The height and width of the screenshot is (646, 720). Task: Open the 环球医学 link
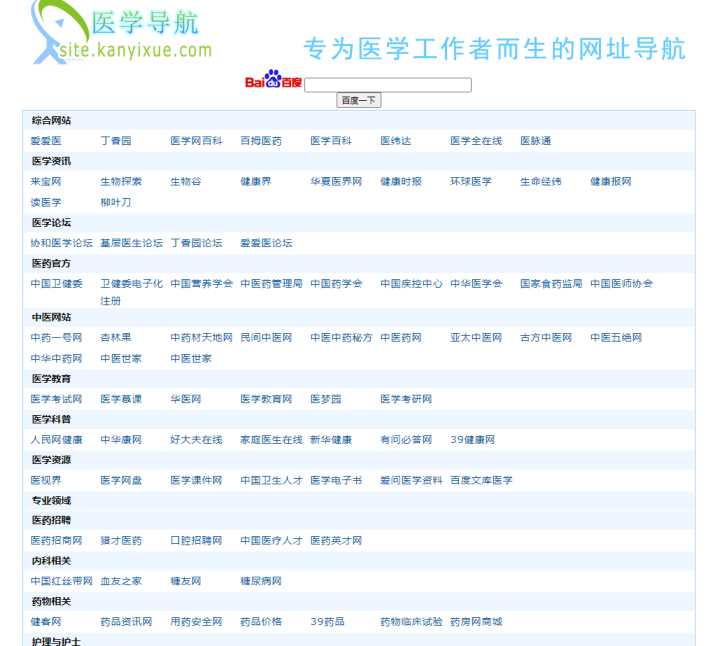pos(471,182)
